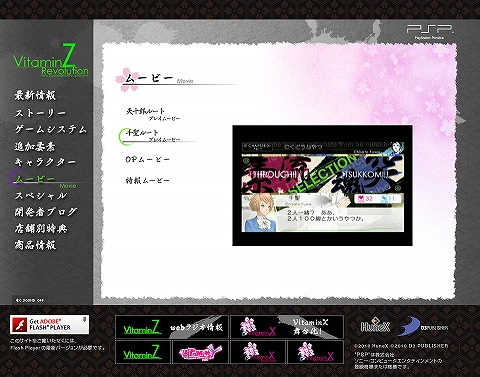The height and width of the screenshot is (377, 480).
Task: Open the VitaminZ web radio info banner
Action: point(172,327)
